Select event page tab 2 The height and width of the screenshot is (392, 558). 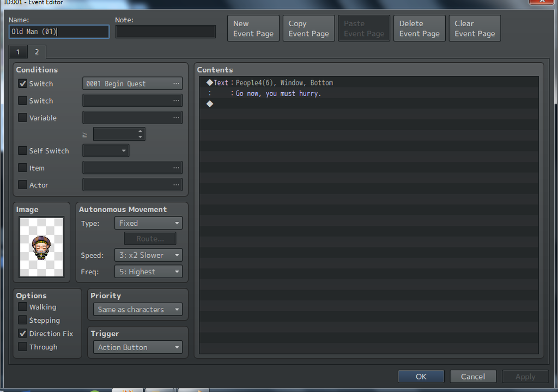(x=37, y=52)
